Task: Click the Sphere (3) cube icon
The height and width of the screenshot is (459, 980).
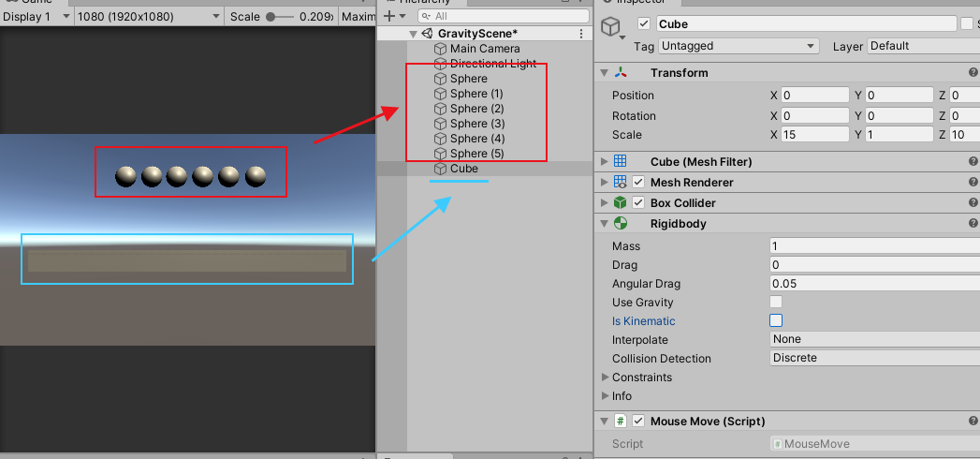Action: tap(440, 124)
